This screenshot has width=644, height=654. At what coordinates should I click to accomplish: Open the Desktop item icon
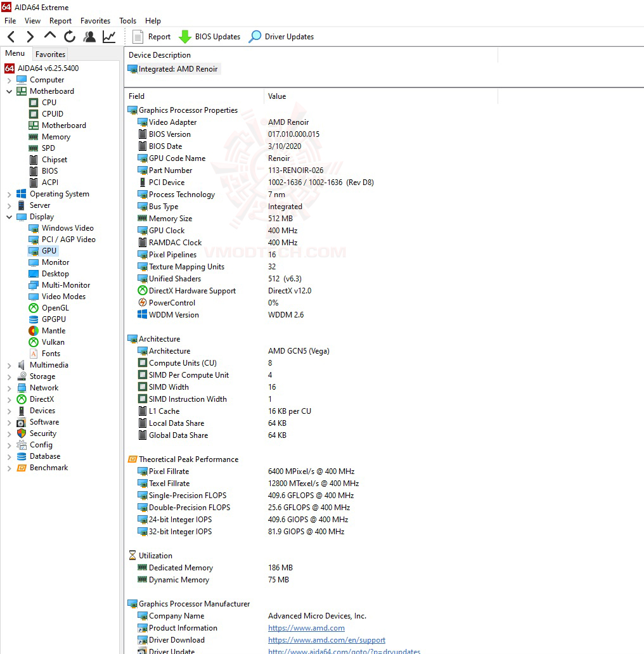pyautogui.click(x=34, y=274)
